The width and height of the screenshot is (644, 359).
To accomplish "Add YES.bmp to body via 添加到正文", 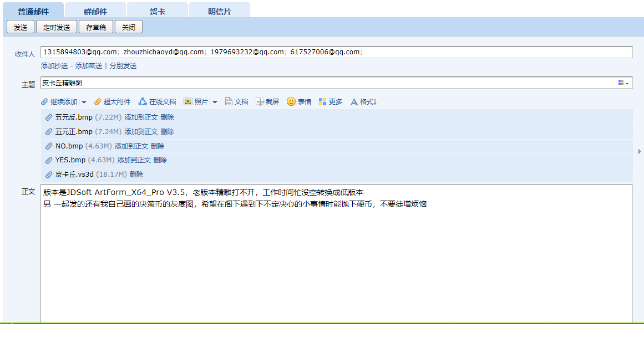I will point(134,160).
